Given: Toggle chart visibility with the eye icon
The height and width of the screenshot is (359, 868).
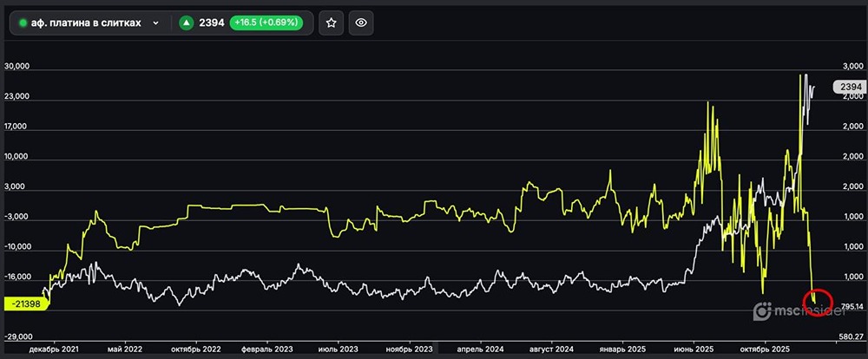Looking at the screenshot, I should [x=361, y=23].
